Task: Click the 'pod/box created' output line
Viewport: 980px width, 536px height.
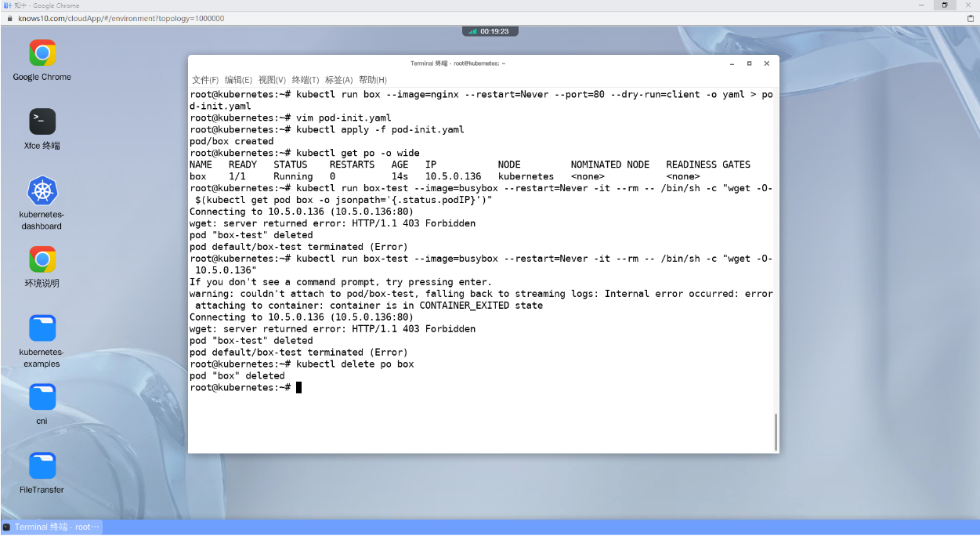Action: tap(232, 141)
